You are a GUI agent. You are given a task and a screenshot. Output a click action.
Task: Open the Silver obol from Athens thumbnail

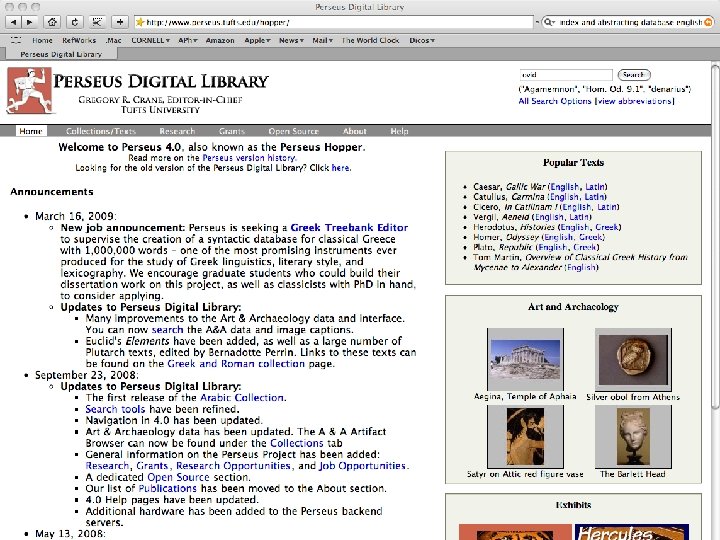coord(633,359)
